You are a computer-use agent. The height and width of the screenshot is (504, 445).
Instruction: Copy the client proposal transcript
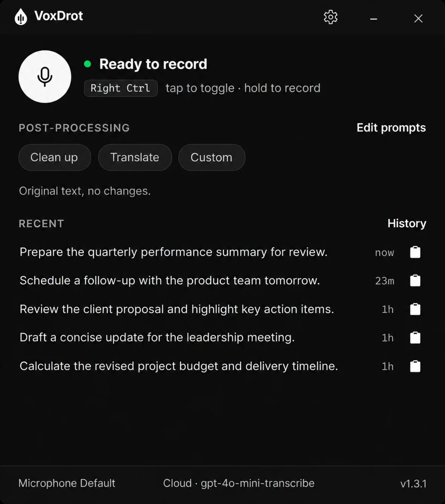point(415,309)
